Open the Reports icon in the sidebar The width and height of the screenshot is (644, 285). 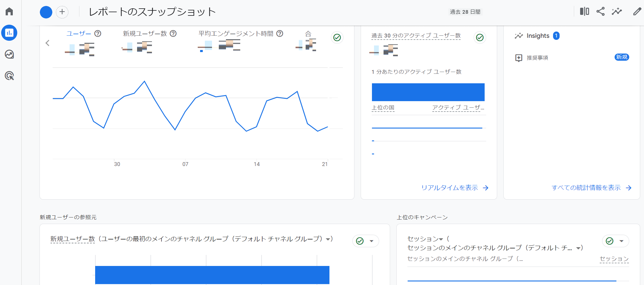[9, 33]
